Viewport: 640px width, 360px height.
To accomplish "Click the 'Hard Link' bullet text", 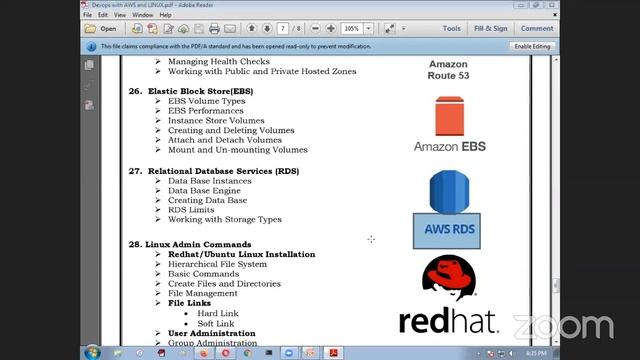I will (x=218, y=313).
